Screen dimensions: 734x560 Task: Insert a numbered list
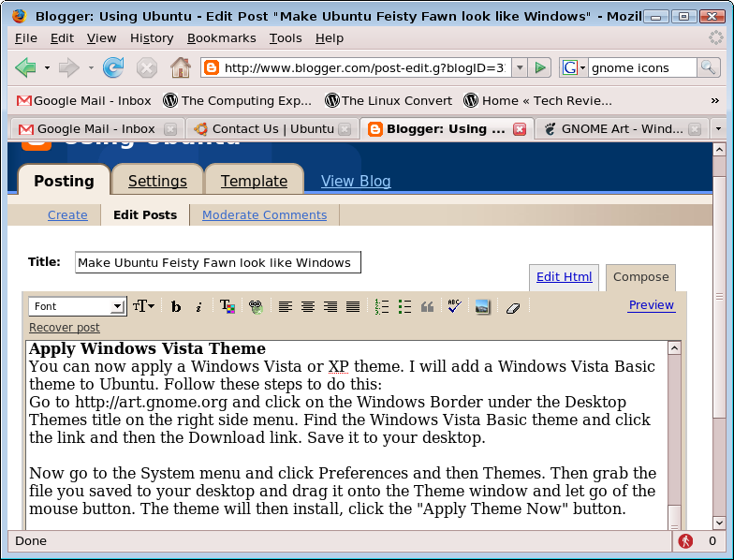382,307
